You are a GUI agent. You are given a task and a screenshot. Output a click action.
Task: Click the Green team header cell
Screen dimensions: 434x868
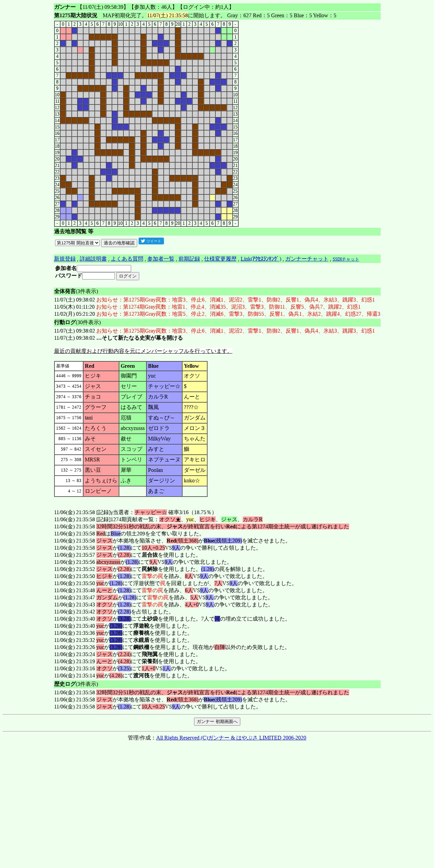coord(132,366)
